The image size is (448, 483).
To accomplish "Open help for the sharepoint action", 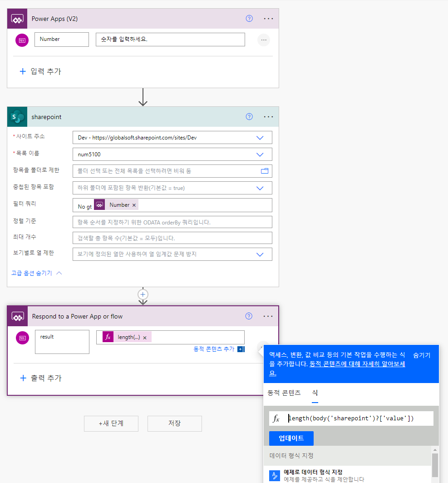I will click(x=249, y=116).
